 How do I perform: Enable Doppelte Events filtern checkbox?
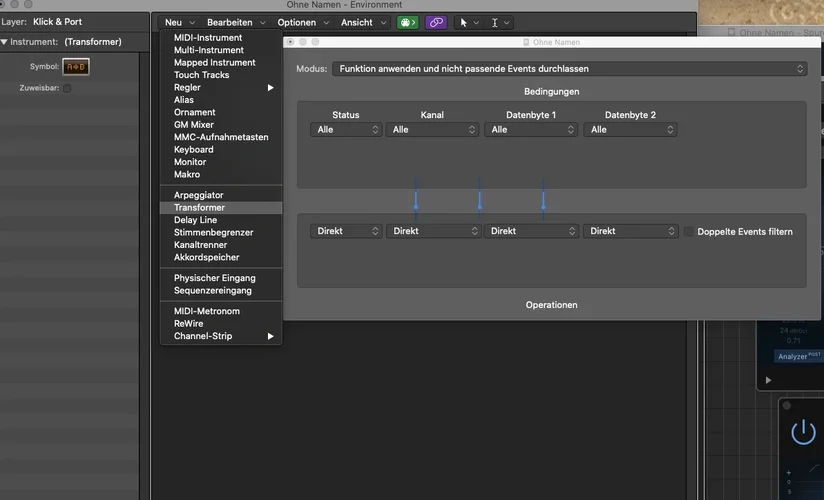[688, 231]
